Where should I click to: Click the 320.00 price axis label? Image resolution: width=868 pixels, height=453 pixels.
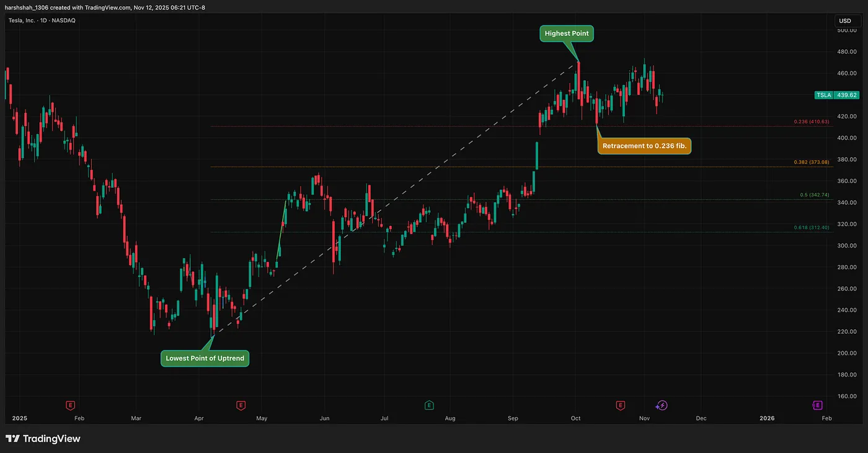pyautogui.click(x=846, y=224)
